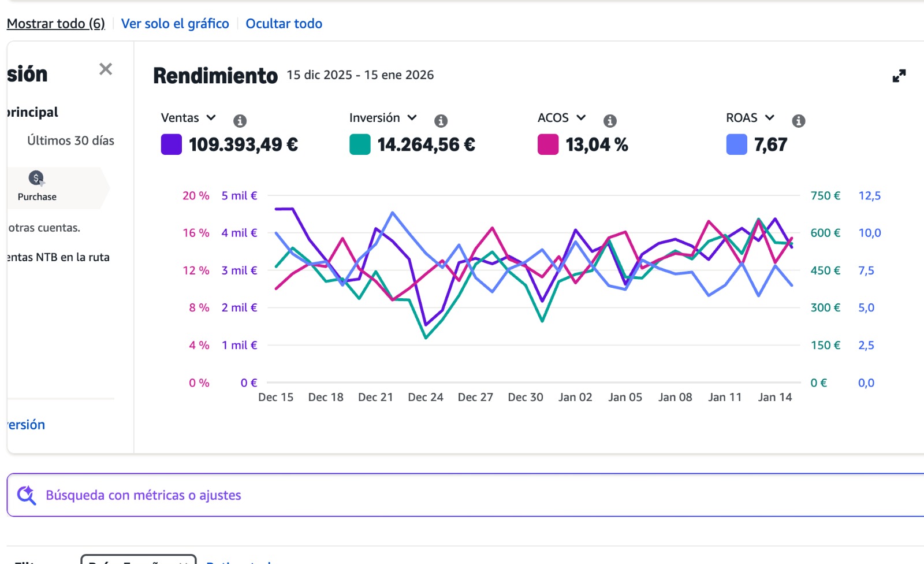Click the info icon next to Ventas
The image size is (924, 564).
tap(240, 121)
